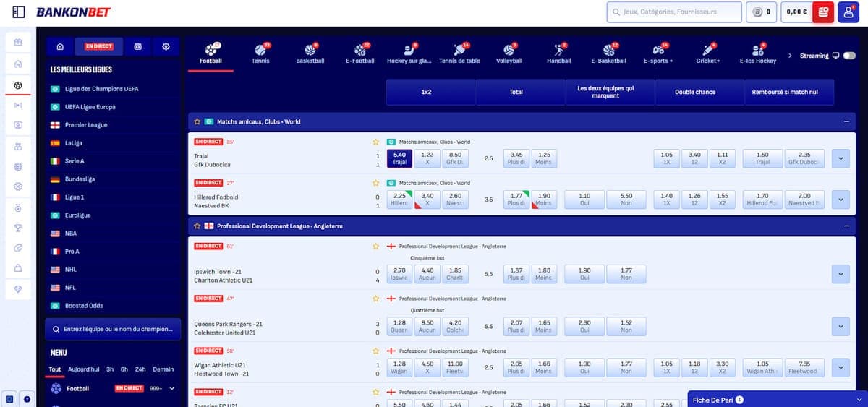Toggle the sidebar panel icon beside logo

[x=19, y=12]
